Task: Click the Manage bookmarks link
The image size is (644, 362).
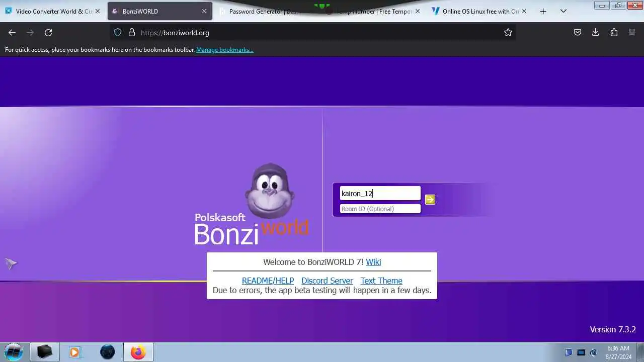Action: 225,50
